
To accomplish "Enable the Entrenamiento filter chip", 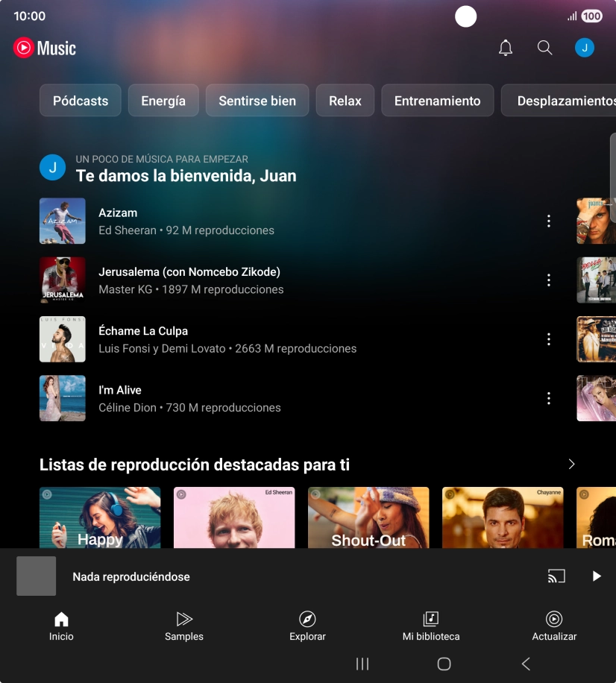I will [x=437, y=101].
